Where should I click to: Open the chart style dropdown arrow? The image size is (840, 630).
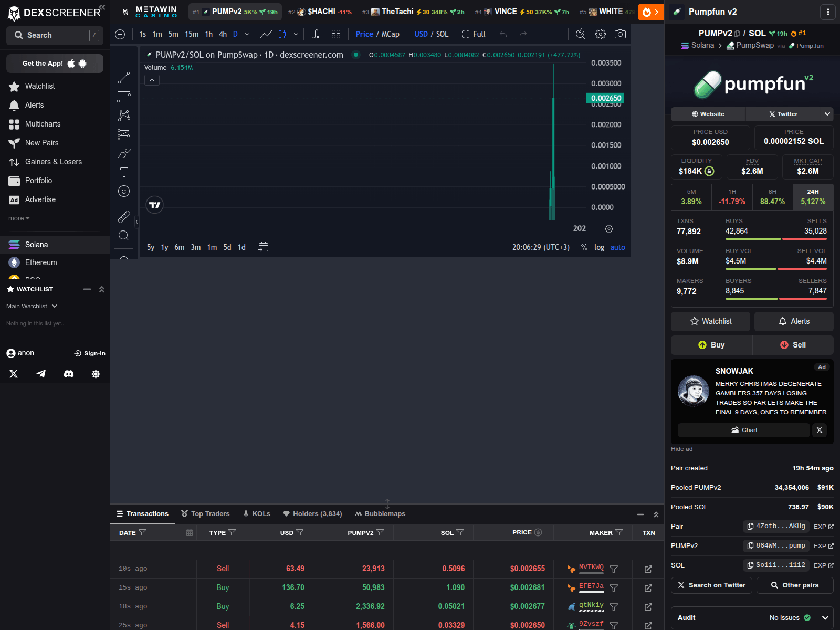296,34
